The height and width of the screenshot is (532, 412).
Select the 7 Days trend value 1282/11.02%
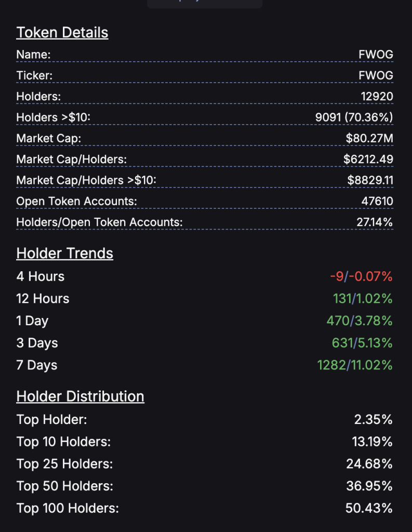click(355, 365)
